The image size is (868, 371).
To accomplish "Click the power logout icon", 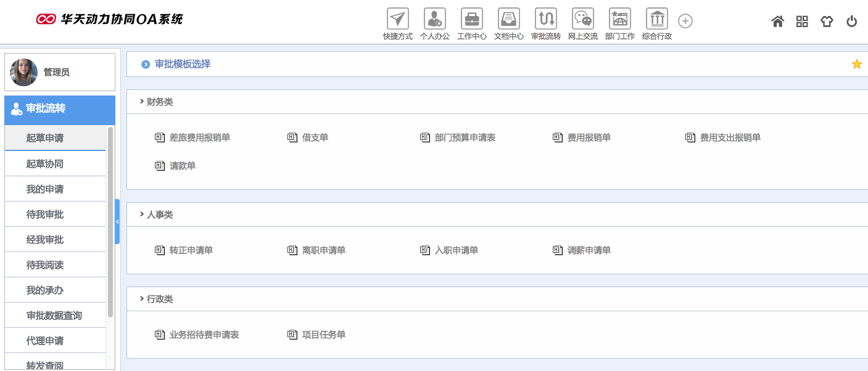I will 851,22.
